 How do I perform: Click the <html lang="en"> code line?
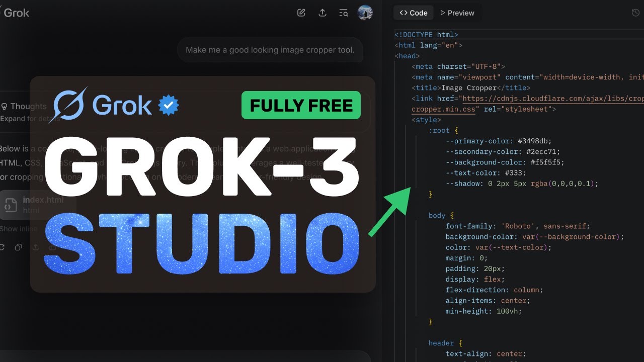(428, 45)
